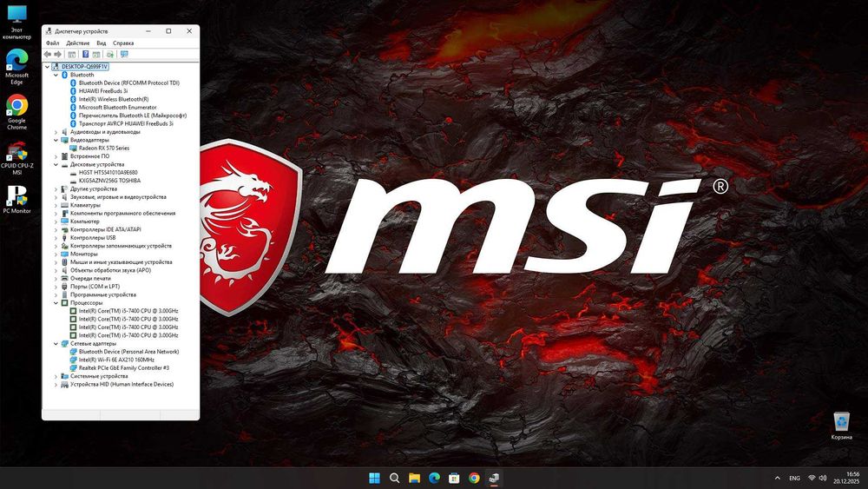Screen dimensions: 868x489
Task: Open Microsoft Edge desktop shortcut
Action: pos(16,67)
